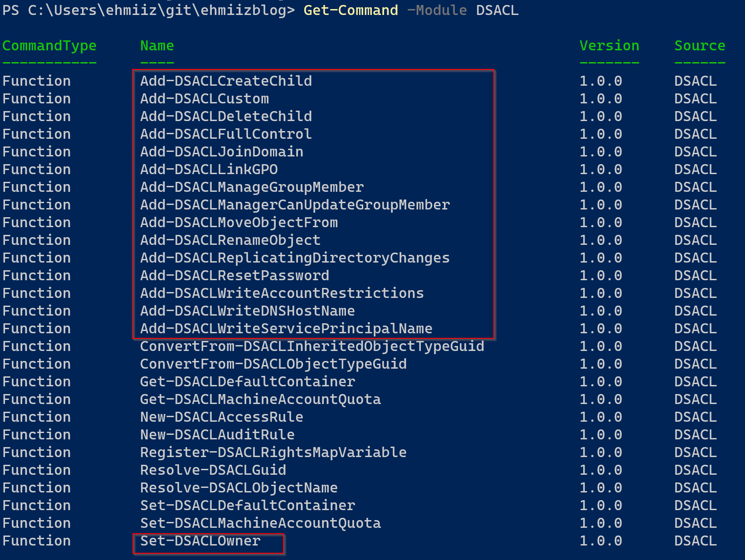Click the -Module parameter in the command line
The width and height of the screenshot is (745, 560).
coord(437,10)
